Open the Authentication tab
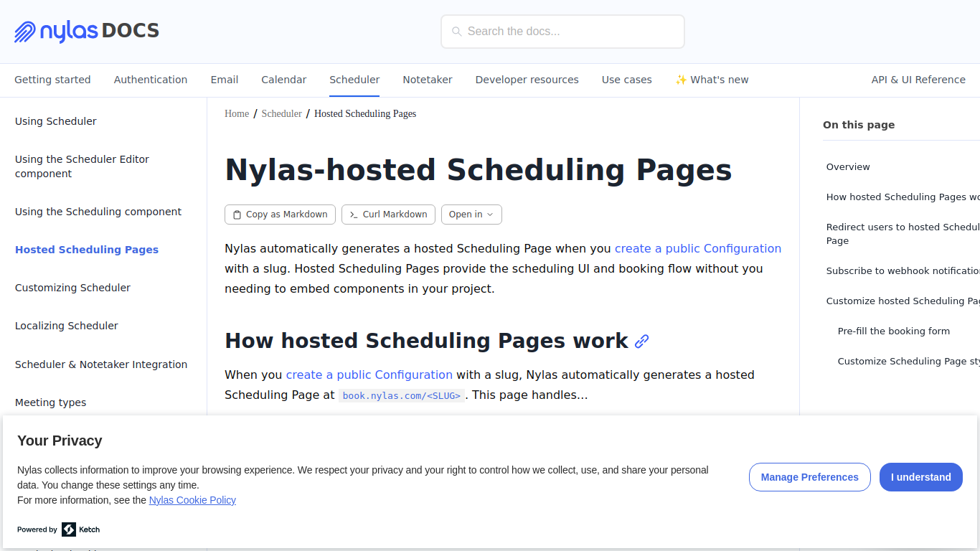The height and width of the screenshot is (551, 980). [x=151, y=80]
